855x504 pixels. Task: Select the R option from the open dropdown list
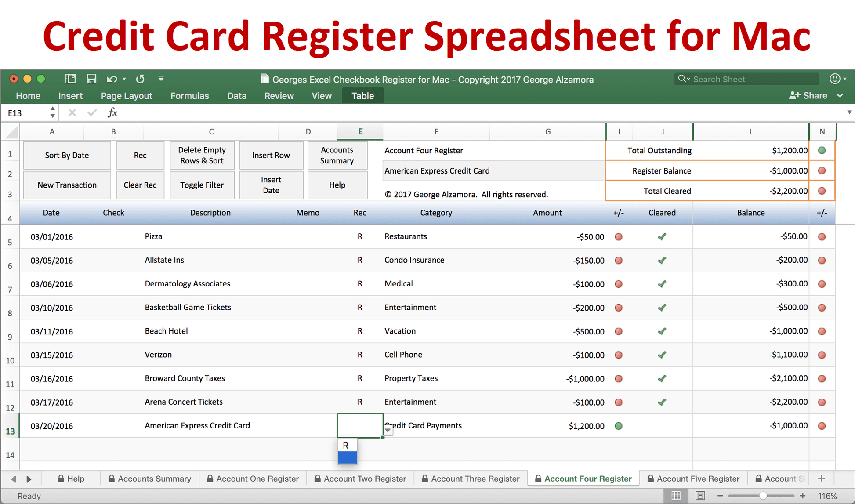[347, 445]
